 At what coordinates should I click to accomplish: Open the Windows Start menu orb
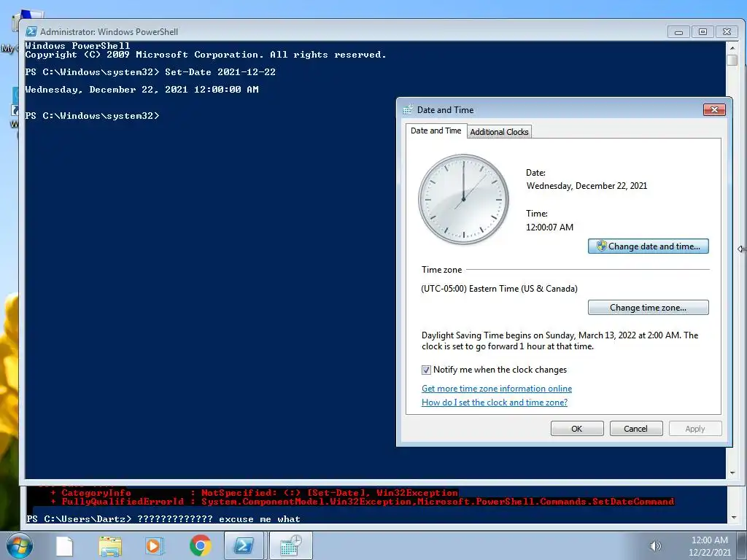[20, 545]
